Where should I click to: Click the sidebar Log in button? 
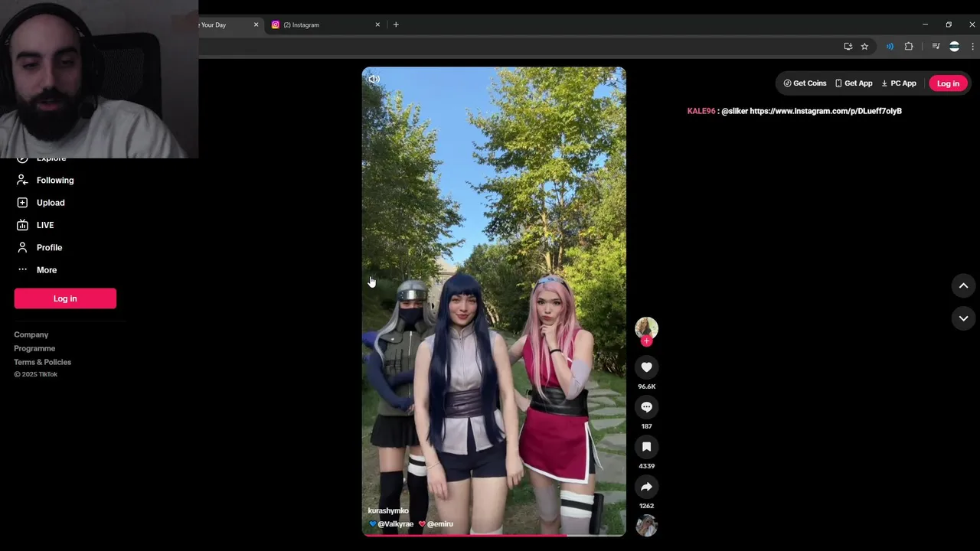click(65, 298)
